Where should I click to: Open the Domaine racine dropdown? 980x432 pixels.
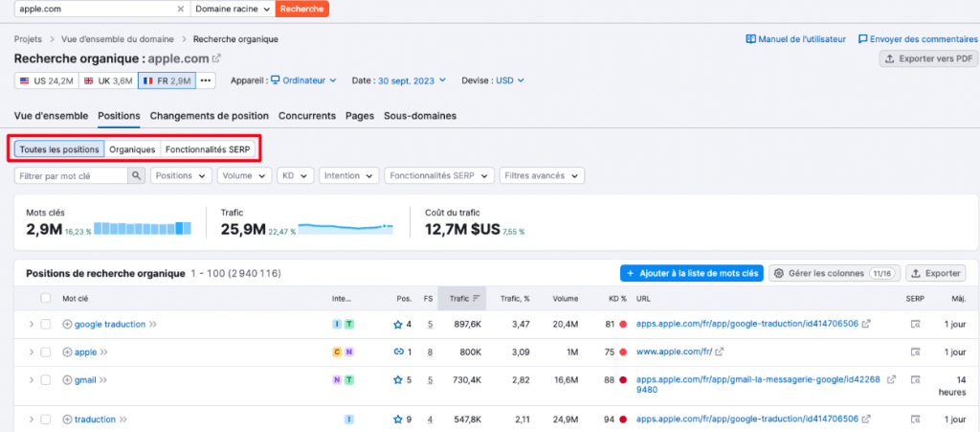(x=232, y=9)
